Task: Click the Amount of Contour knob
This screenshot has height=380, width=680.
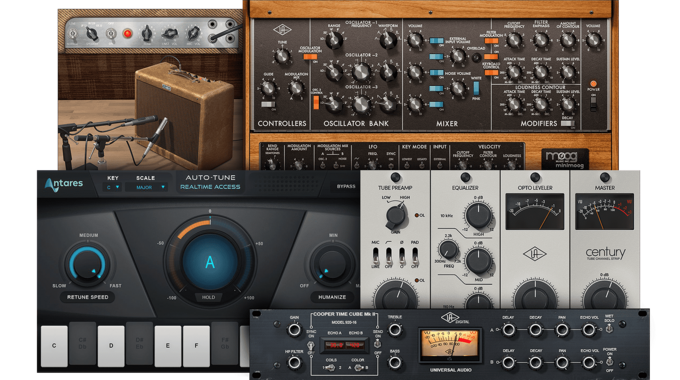Action: tap(568, 40)
